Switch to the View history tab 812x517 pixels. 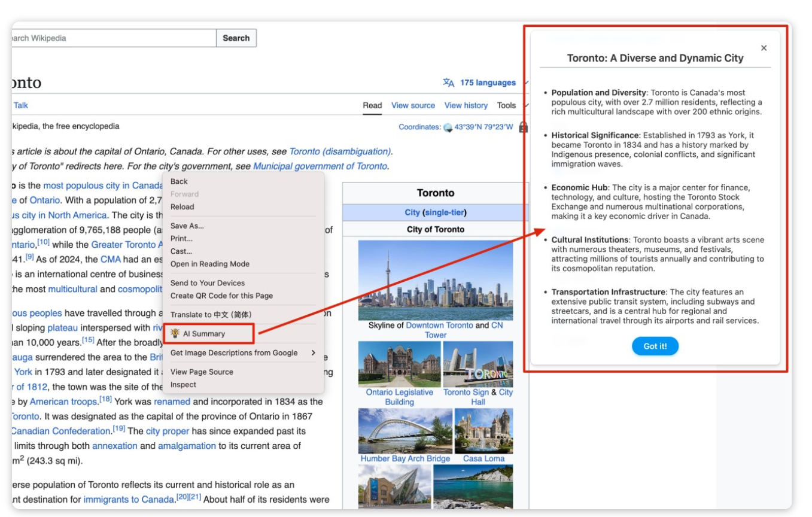466,105
